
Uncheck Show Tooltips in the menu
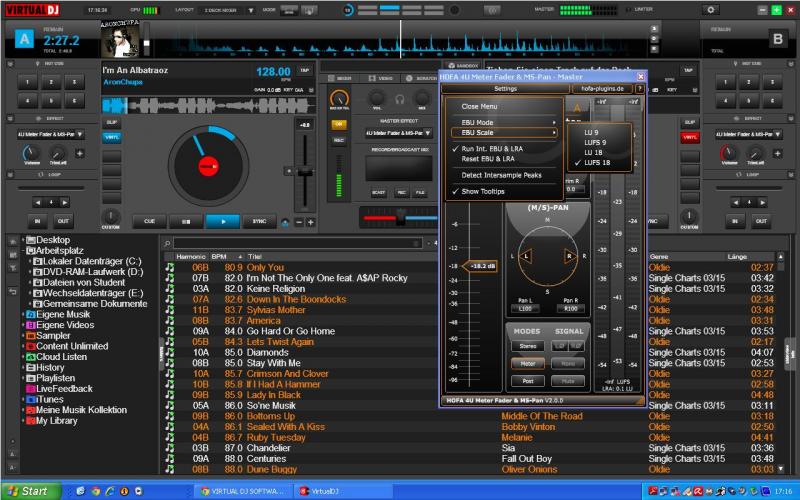(484, 191)
